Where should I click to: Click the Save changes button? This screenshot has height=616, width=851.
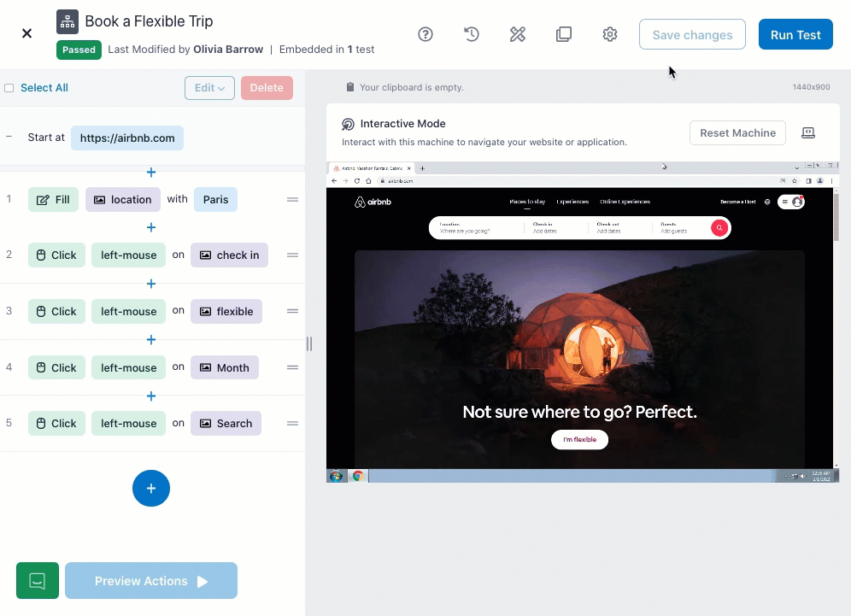(x=692, y=35)
